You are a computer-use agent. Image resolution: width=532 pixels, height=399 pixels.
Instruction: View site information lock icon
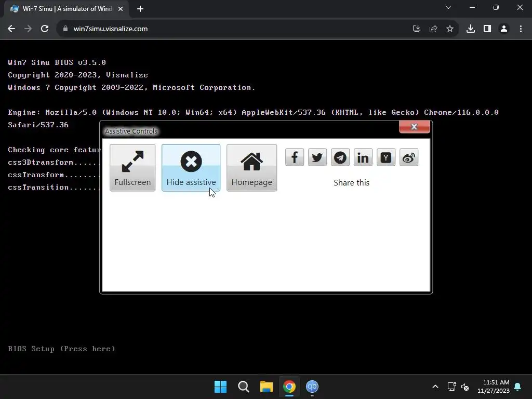pos(65,29)
